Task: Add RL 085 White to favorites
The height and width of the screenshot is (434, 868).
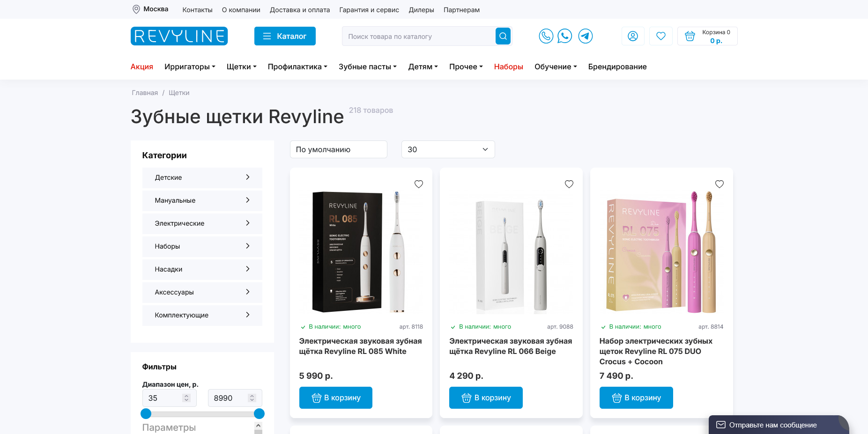Action: 419,184
